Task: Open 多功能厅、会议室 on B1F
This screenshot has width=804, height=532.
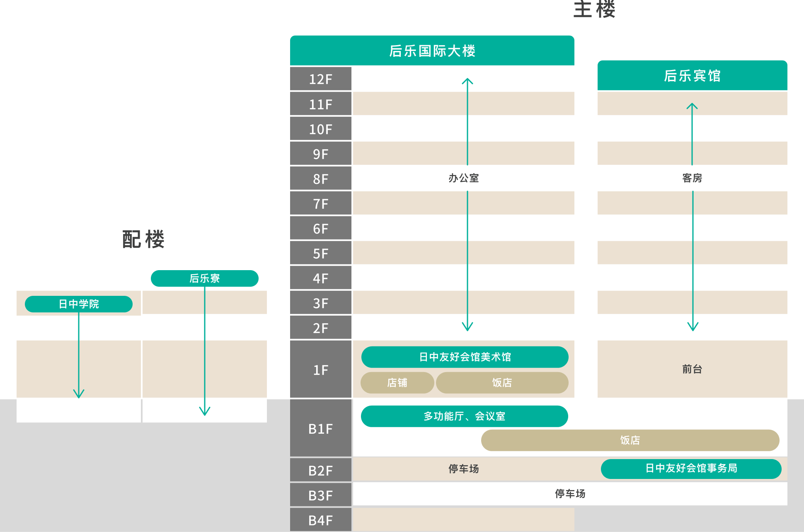Action: pos(465,416)
